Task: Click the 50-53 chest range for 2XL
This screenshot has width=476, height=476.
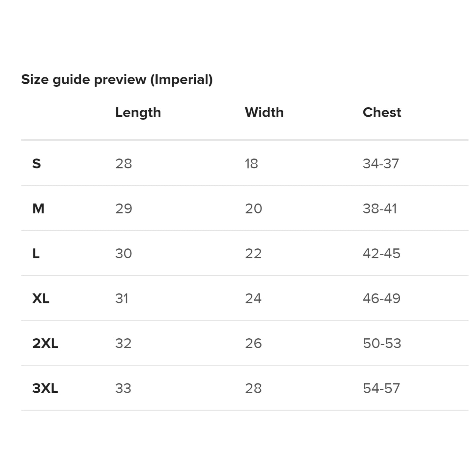Action: [x=382, y=344]
